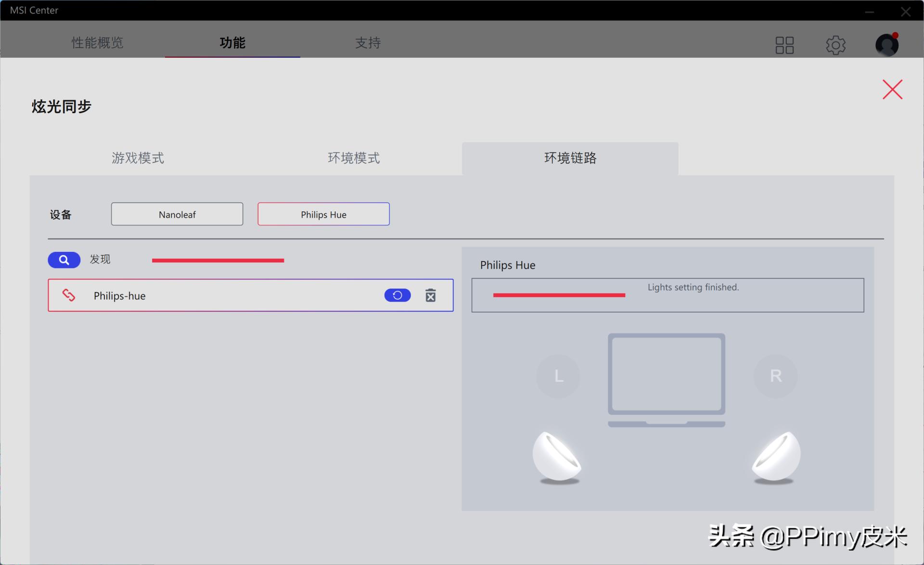Select the Nanoleaf device type

177,214
